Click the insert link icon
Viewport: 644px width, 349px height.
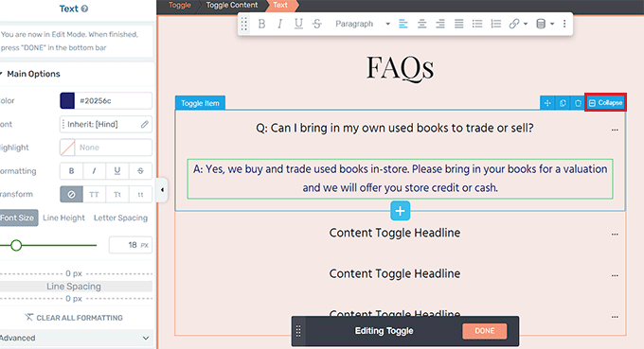[x=514, y=24]
